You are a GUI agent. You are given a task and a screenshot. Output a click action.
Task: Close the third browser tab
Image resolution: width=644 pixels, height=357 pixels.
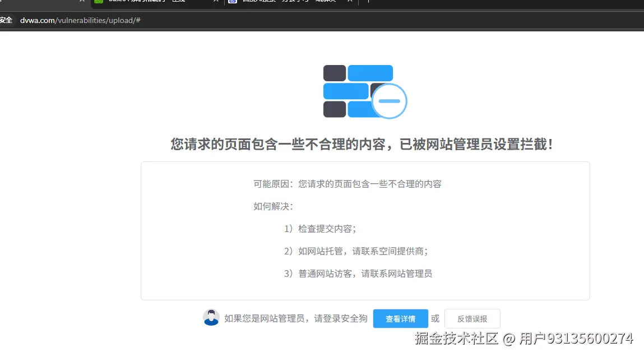349,2
